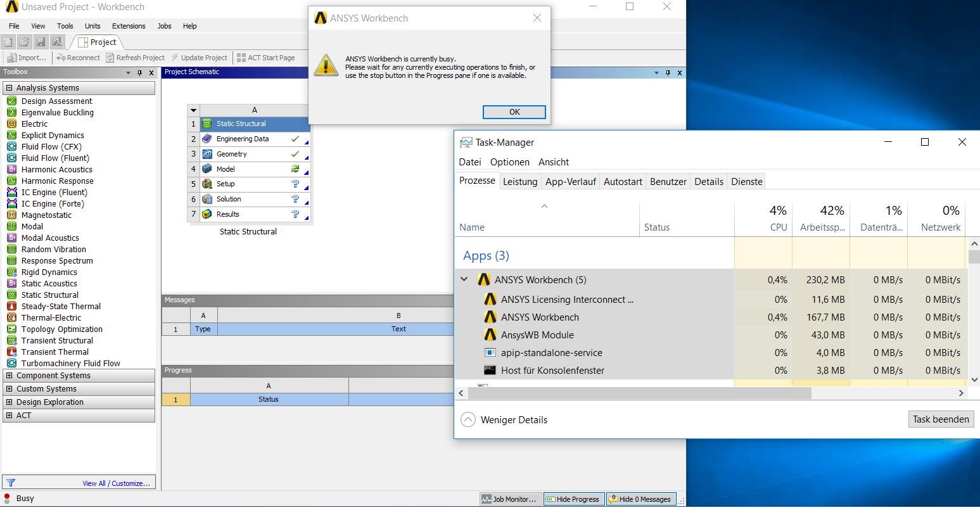Screen dimensions: 980x510
Task: Switch to the Leistung tab in Task-Manager
Action: tap(520, 182)
